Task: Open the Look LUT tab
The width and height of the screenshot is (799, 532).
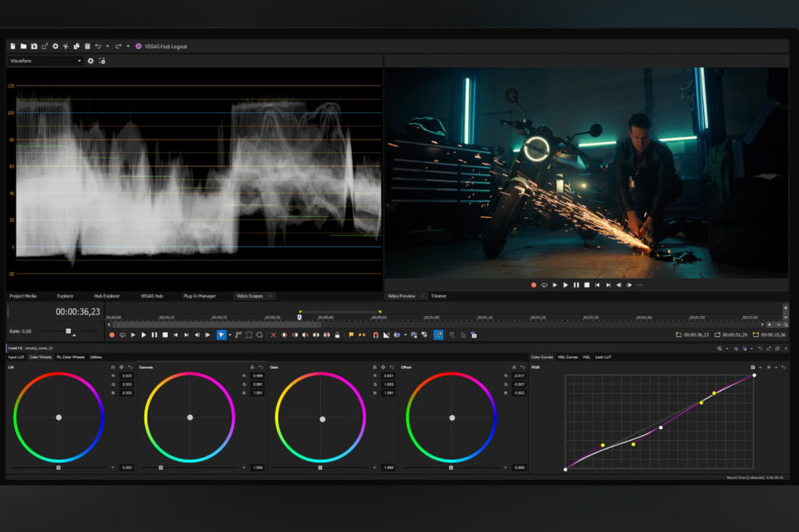Action: pyautogui.click(x=603, y=357)
